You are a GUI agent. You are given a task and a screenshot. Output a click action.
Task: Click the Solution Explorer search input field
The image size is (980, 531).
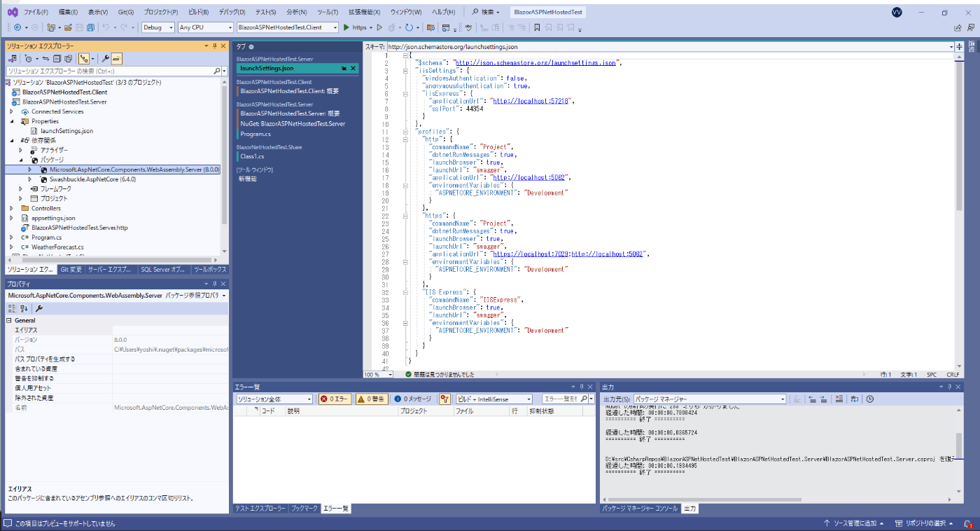coord(108,71)
